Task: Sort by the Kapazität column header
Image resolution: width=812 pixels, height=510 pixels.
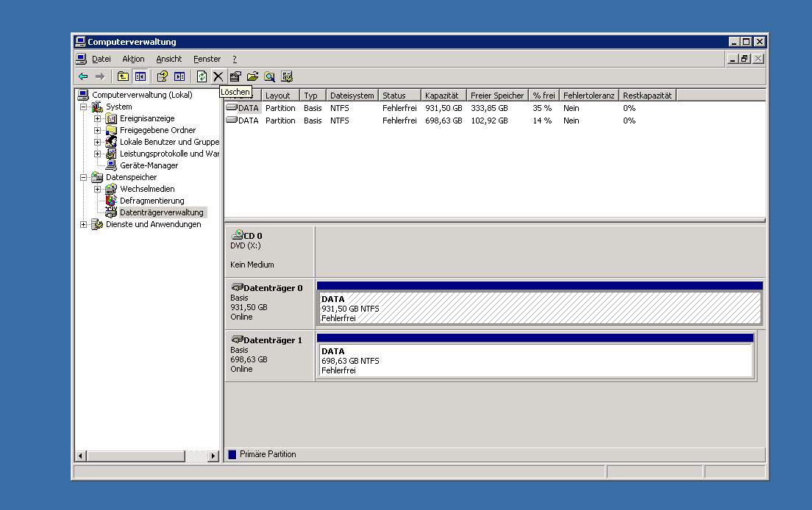Action: 444,96
